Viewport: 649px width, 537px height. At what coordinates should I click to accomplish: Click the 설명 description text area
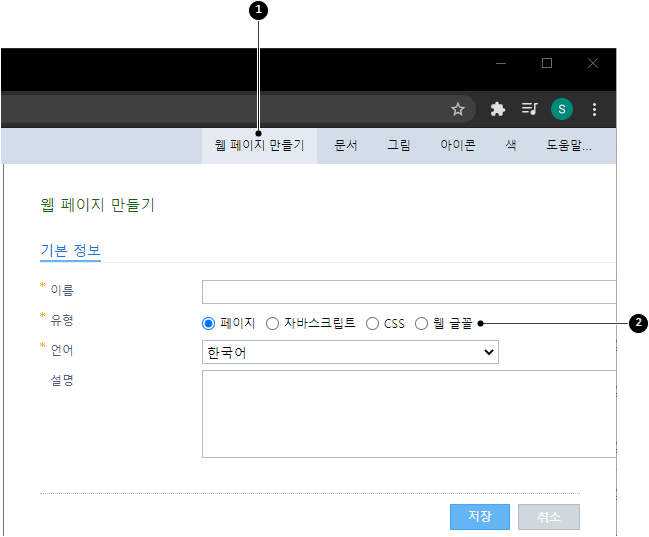409,414
